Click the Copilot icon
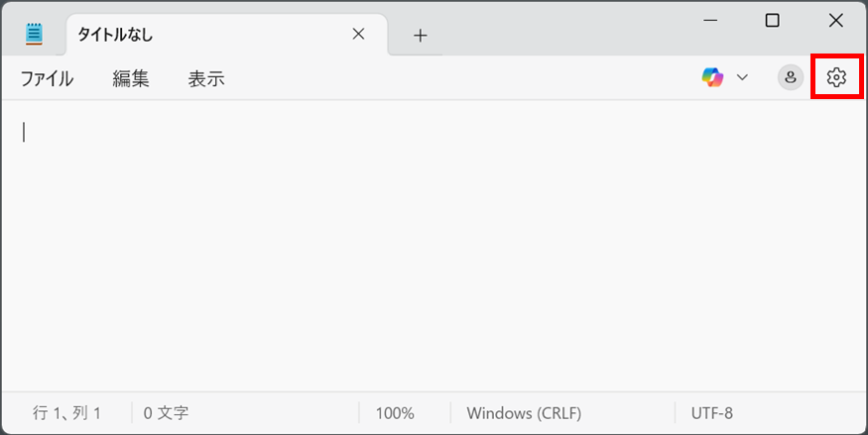Screen dimensions: 868x435 [712, 77]
